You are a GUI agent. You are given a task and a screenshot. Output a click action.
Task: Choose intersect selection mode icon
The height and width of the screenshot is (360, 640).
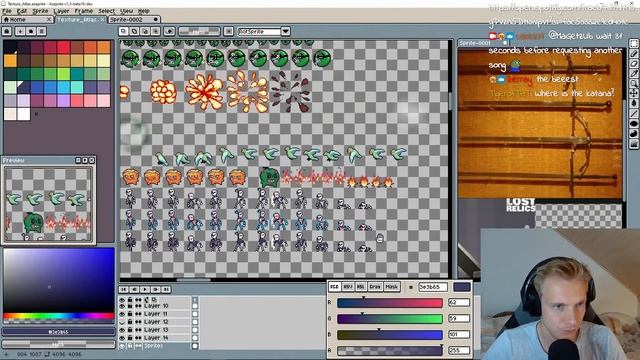coord(156,31)
